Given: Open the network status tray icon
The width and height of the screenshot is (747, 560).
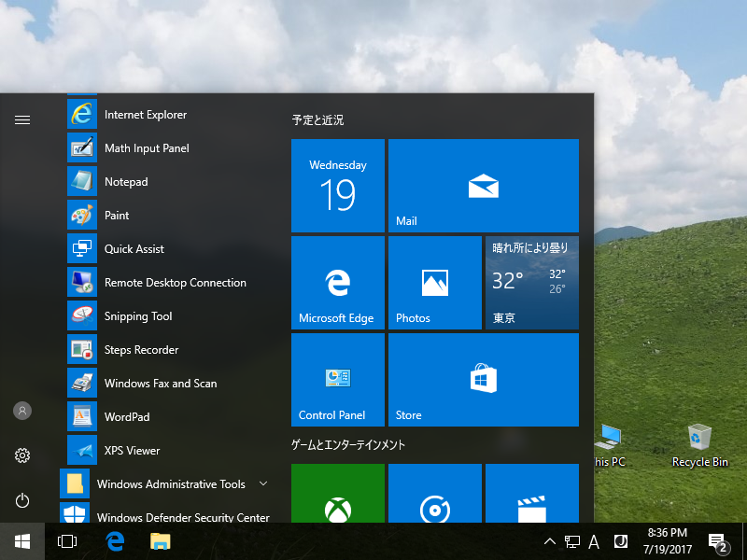Looking at the screenshot, I should (572, 541).
